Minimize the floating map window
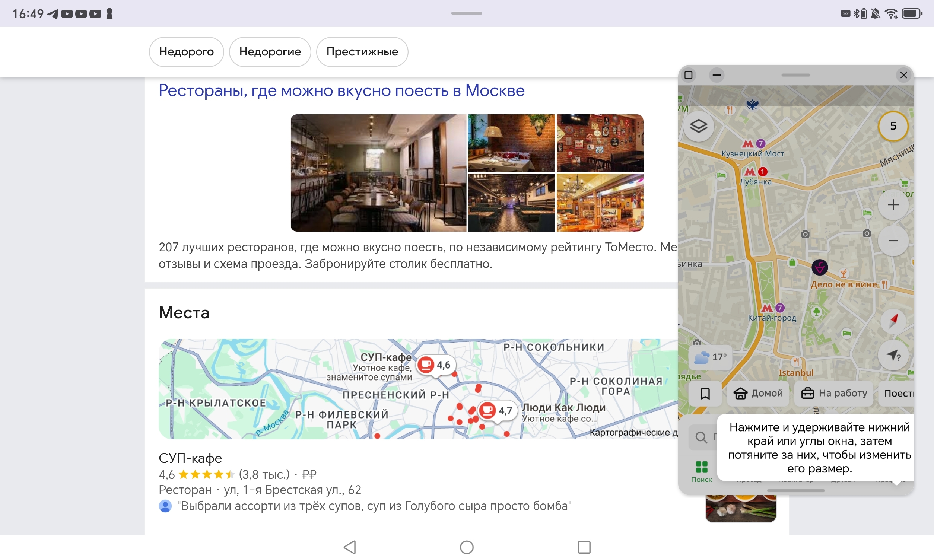Screen dimensions: 934x560 point(717,75)
